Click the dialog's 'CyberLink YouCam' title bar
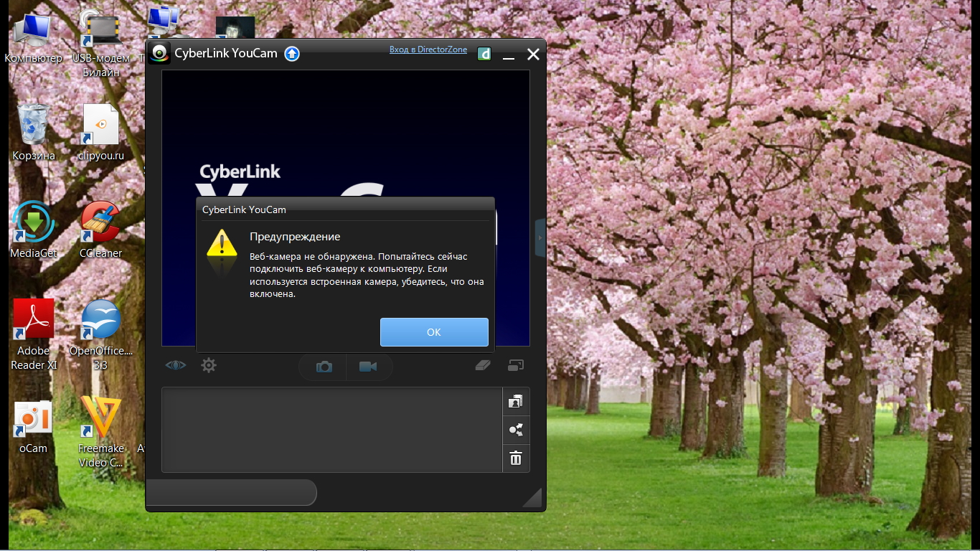This screenshot has height=551, width=980. (345, 209)
